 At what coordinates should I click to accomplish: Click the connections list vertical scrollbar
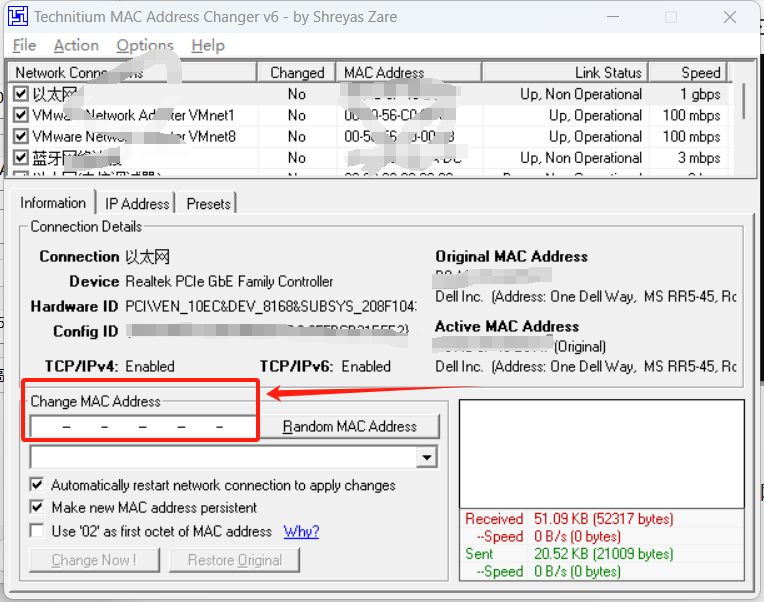[743, 102]
